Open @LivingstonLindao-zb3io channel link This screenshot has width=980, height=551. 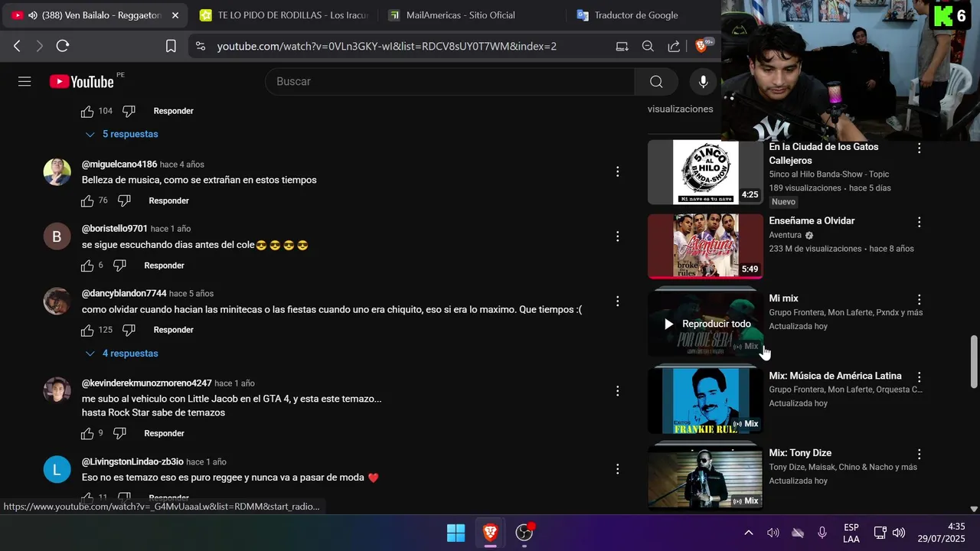pyautogui.click(x=132, y=461)
